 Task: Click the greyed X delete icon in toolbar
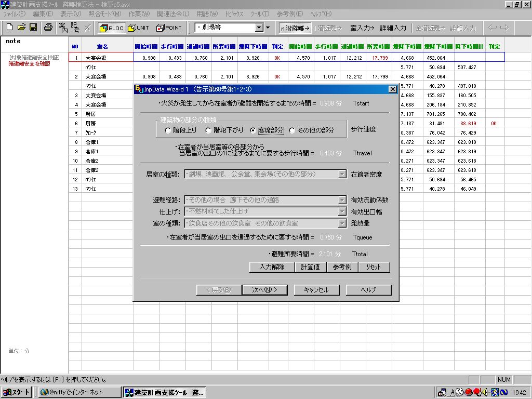(x=87, y=28)
